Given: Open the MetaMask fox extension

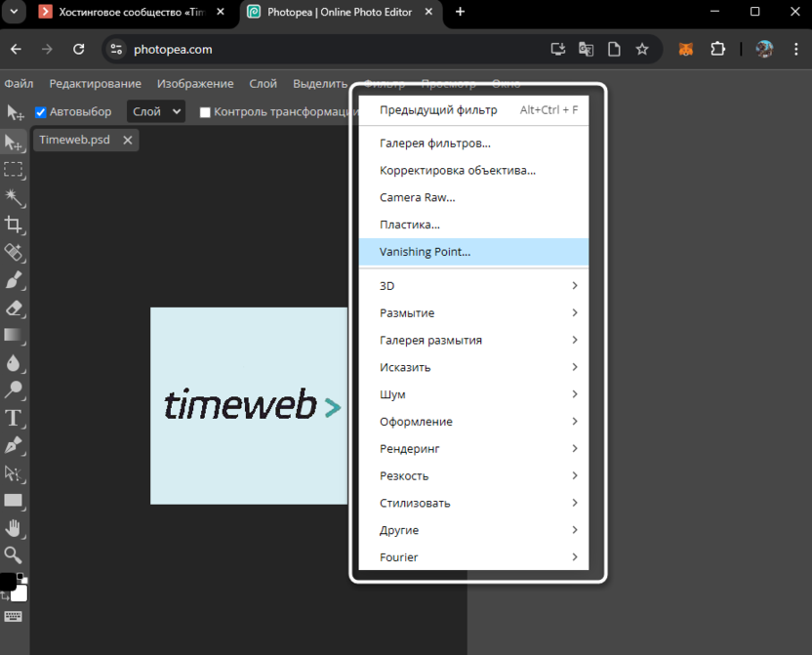Looking at the screenshot, I should pyautogui.click(x=686, y=49).
